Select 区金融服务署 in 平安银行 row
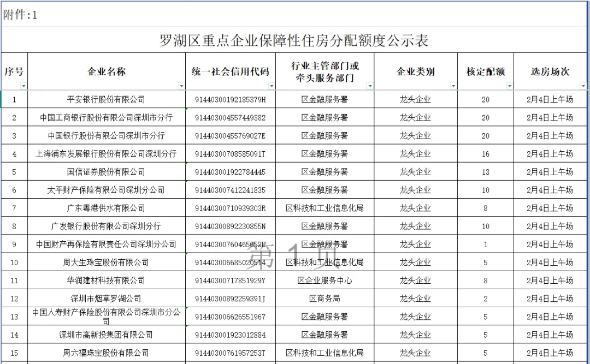 click(x=325, y=100)
